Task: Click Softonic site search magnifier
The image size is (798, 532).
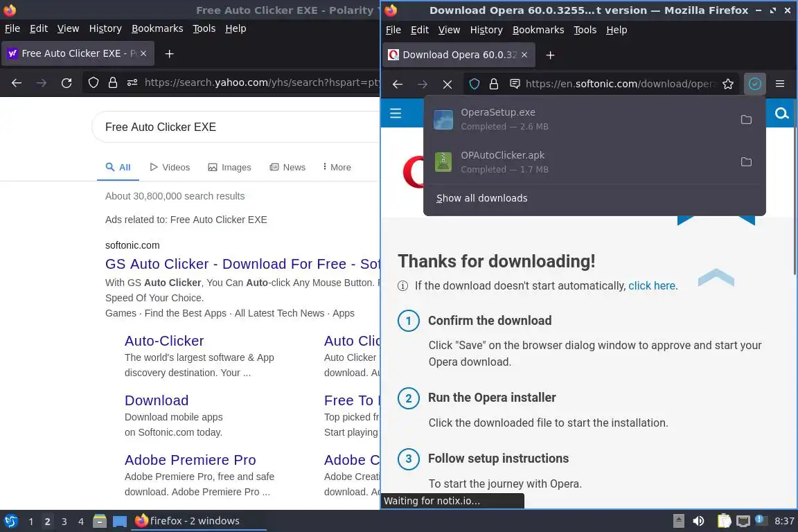Action: pos(781,113)
